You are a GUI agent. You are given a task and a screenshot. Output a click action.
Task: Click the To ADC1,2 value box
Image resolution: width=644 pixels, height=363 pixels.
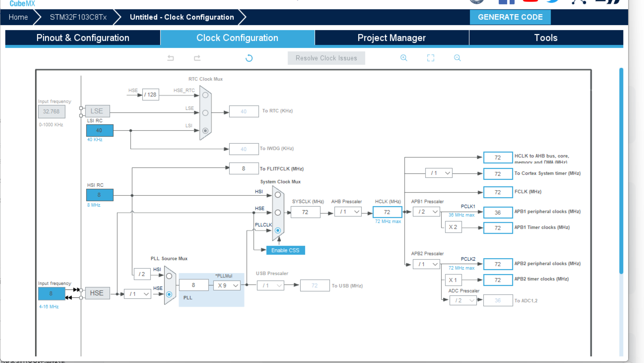click(498, 301)
